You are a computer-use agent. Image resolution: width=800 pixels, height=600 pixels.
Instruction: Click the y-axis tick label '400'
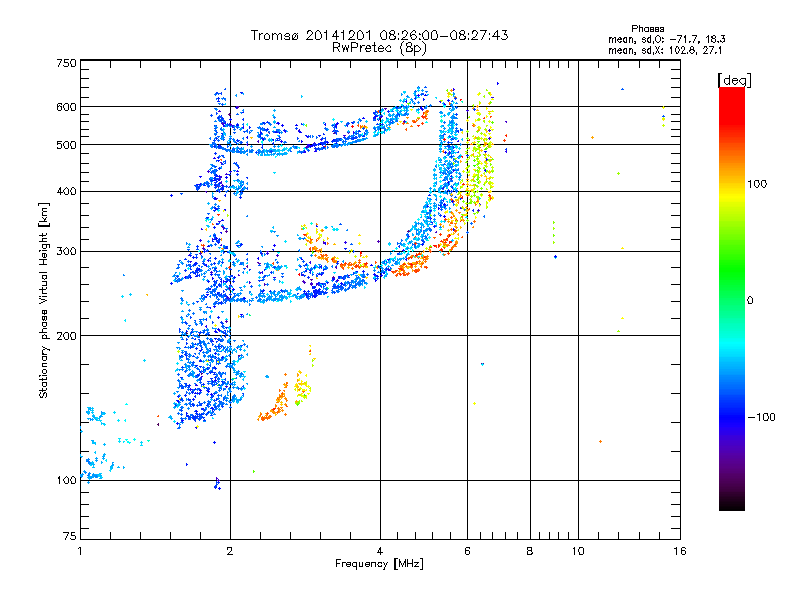pyautogui.click(x=67, y=192)
